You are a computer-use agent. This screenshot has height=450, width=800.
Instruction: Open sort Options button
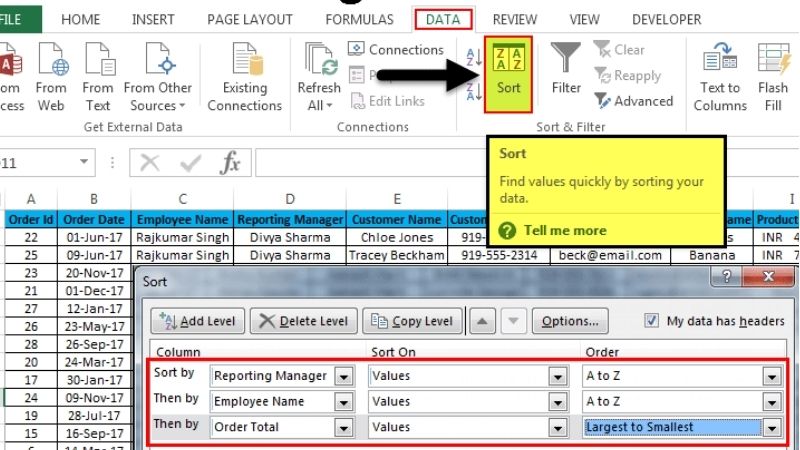click(570, 321)
